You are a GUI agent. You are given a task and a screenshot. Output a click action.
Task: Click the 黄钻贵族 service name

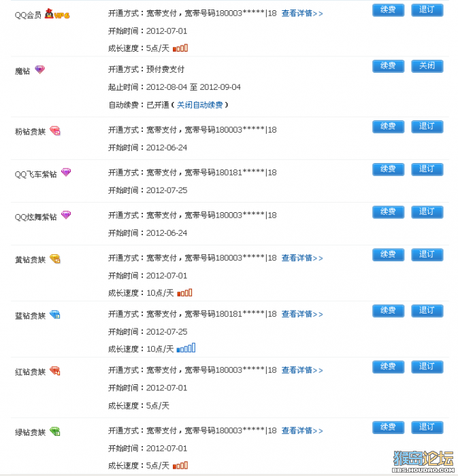pyautogui.click(x=30, y=260)
